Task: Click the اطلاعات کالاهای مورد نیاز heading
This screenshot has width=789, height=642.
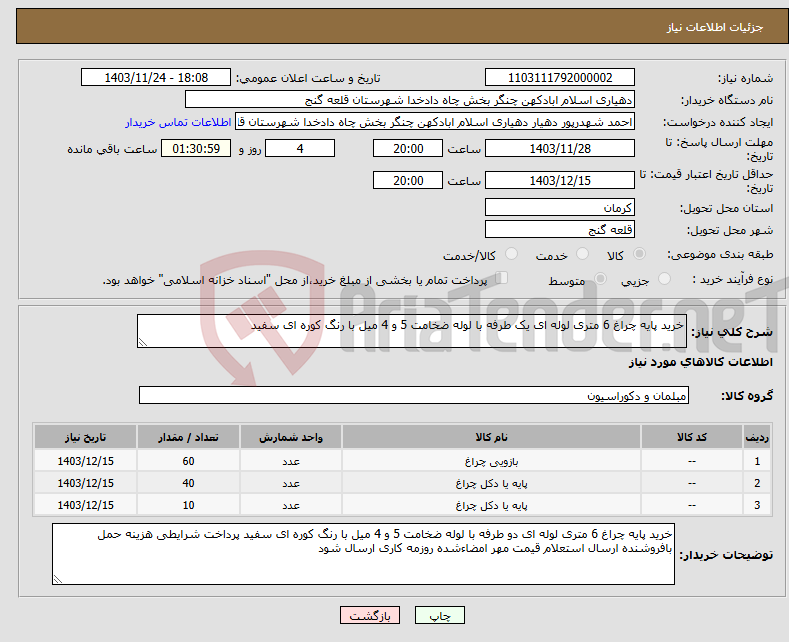Action: click(700, 362)
